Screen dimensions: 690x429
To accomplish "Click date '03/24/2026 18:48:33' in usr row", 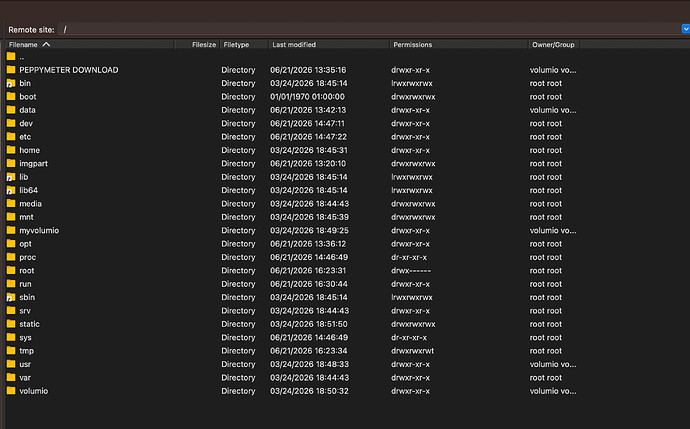I will (x=309, y=364).
